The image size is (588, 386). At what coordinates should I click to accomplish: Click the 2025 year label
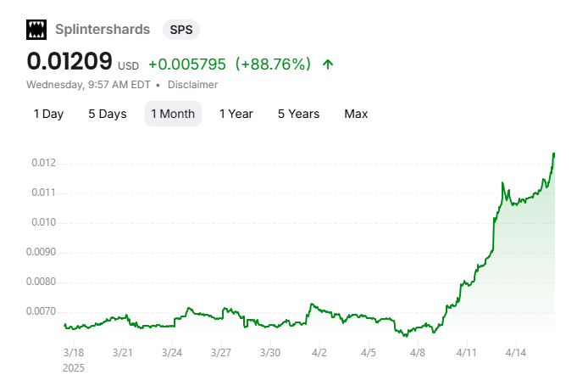[x=74, y=368]
